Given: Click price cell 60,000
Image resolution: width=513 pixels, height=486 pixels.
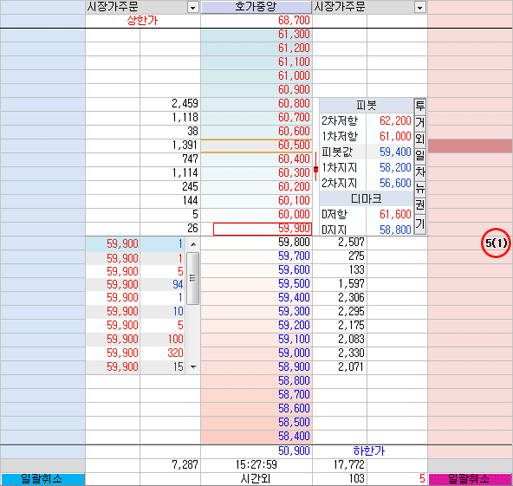Looking at the screenshot, I should (x=256, y=215).
